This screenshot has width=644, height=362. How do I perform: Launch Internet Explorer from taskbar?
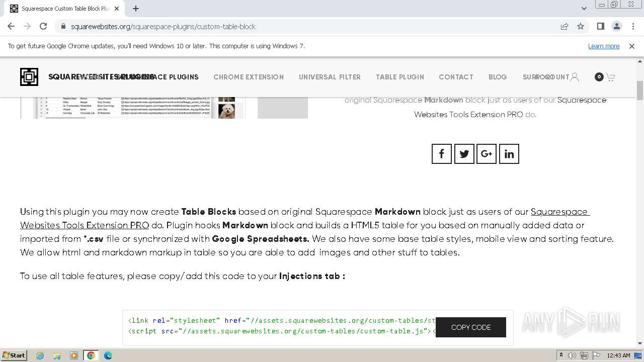point(40,355)
